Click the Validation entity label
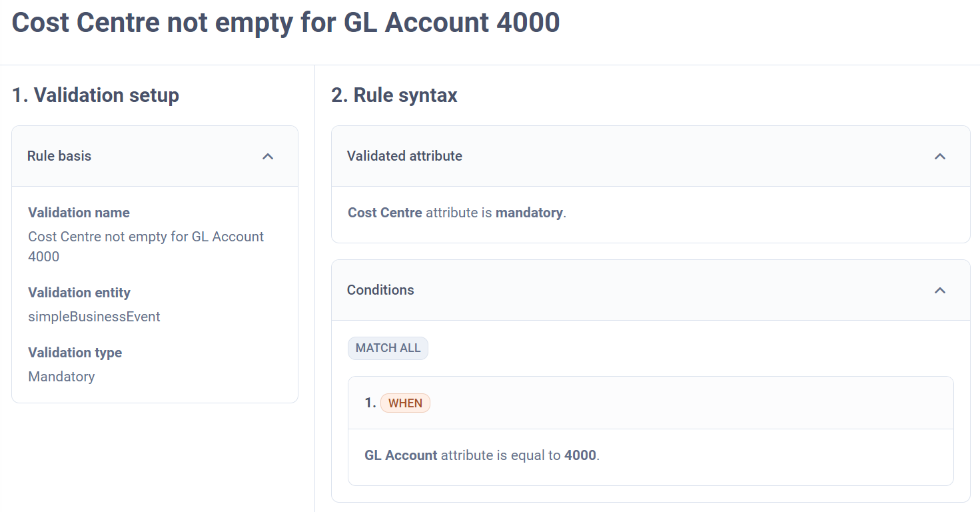The image size is (980, 512). [x=79, y=293]
